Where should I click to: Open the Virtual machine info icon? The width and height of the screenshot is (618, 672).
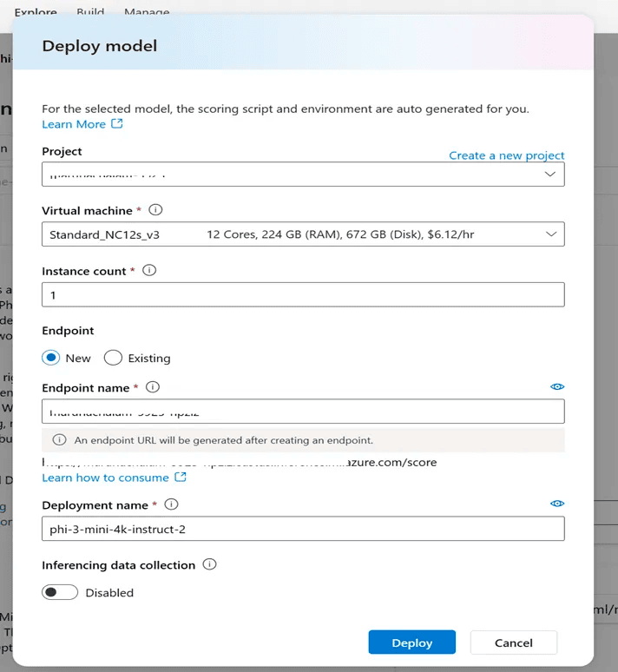[x=155, y=210]
